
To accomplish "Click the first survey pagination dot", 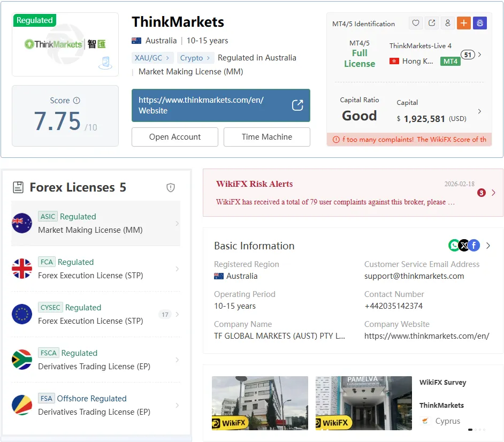I will pyautogui.click(x=470, y=430).
